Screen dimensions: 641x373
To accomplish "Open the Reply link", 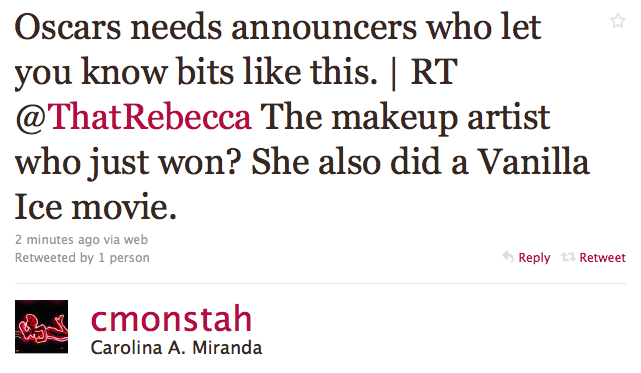I will 534,258.
